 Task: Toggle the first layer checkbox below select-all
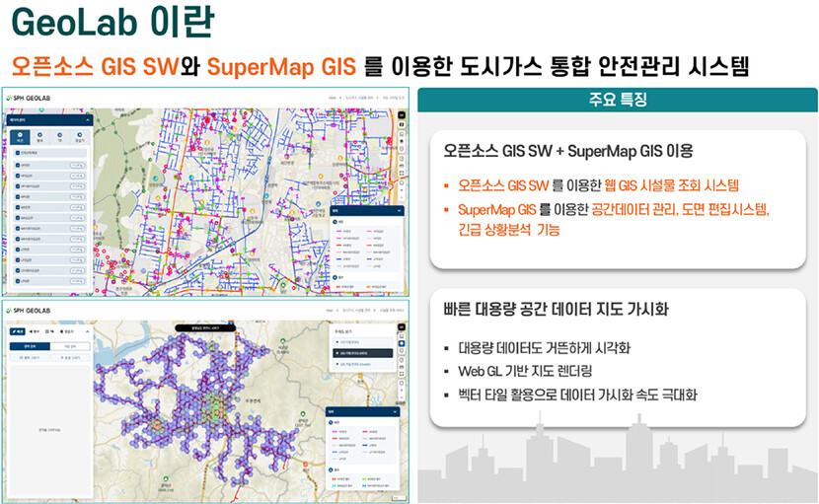click(x=18, y=165)
